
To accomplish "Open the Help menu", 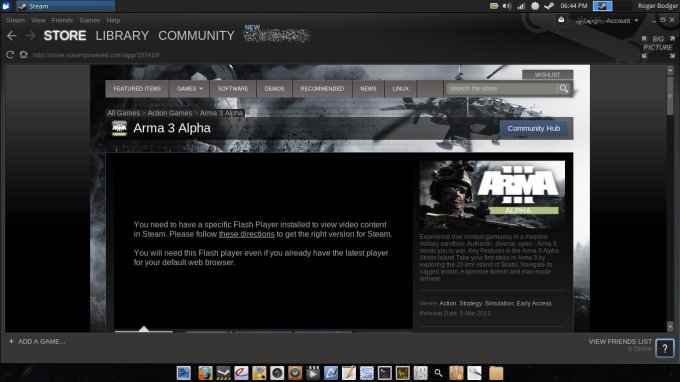I will click(113, 20).
